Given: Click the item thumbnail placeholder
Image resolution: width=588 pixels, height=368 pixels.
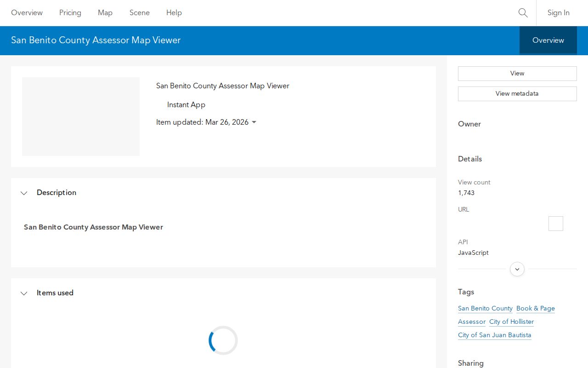Looking at the screenshot, I should (x=81, y=116).
